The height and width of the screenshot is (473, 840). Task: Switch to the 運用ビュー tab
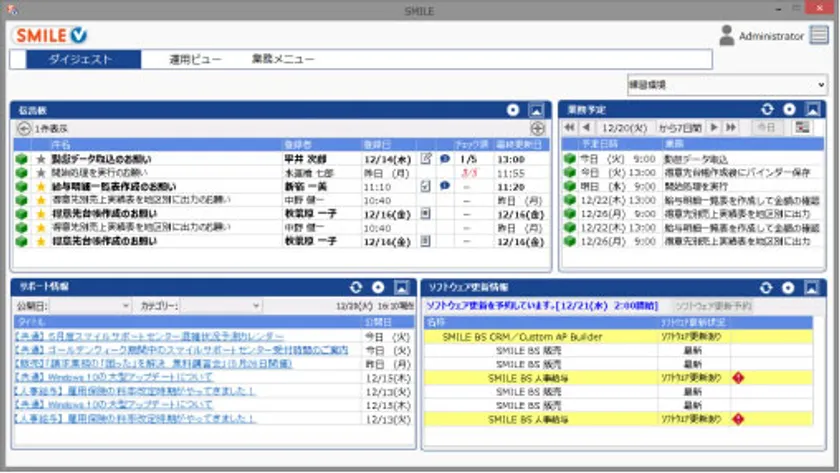[195, 60]
